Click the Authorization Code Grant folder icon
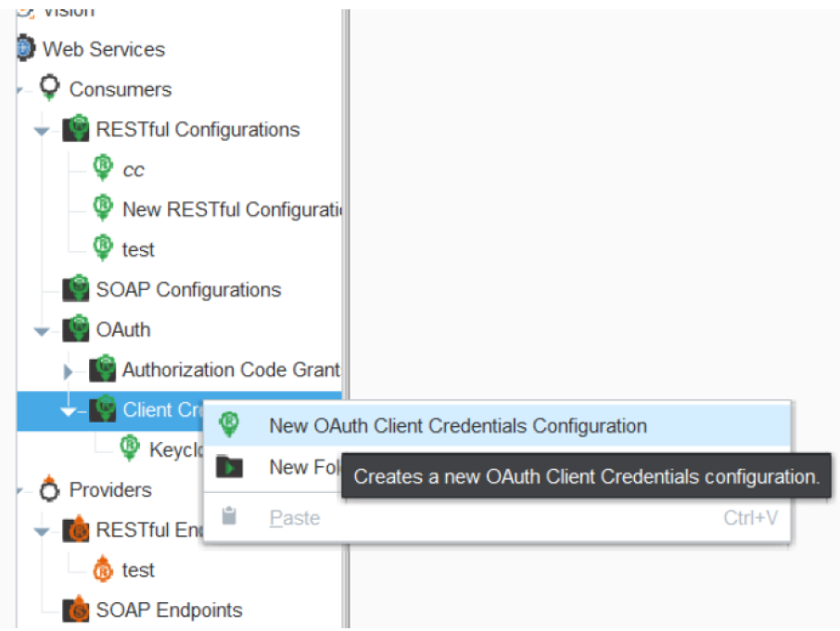This screenshot has height=631, width=840. click(102, 369)
